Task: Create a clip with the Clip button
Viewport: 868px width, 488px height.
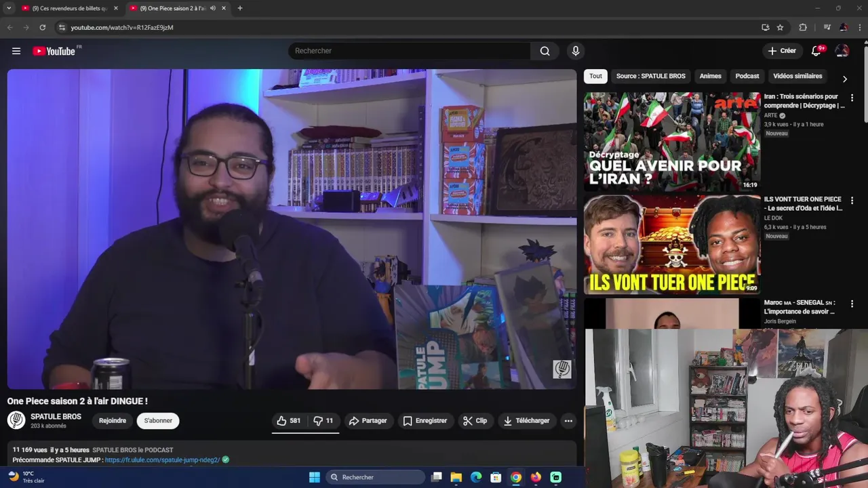Action: (475, 421)
